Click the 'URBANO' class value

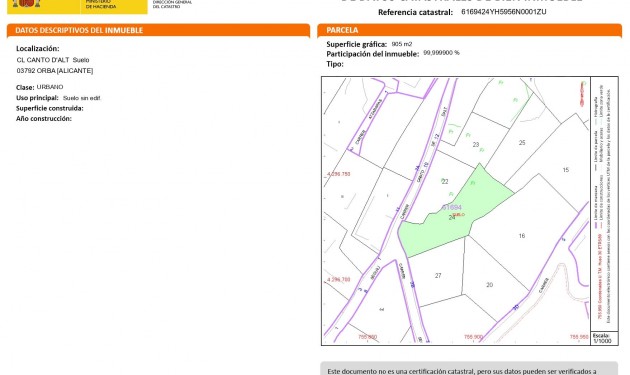[x=50, y=87]
